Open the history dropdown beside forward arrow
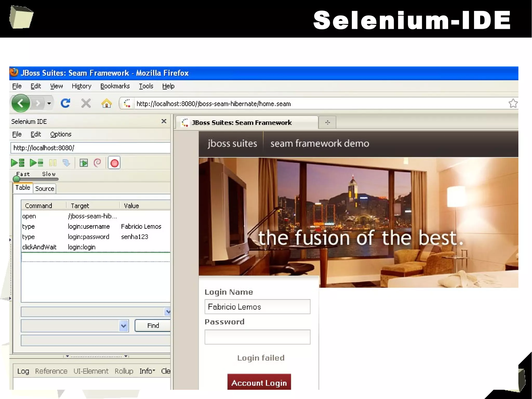Image resolution: width=532 pixels, height=399 pixels. click(49, 103)
